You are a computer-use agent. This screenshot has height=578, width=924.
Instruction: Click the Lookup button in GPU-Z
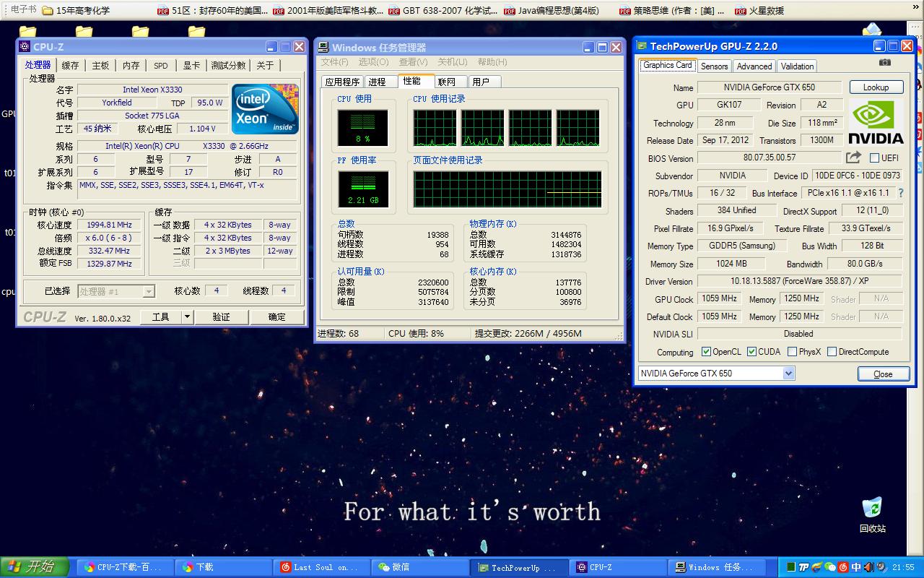876,87
